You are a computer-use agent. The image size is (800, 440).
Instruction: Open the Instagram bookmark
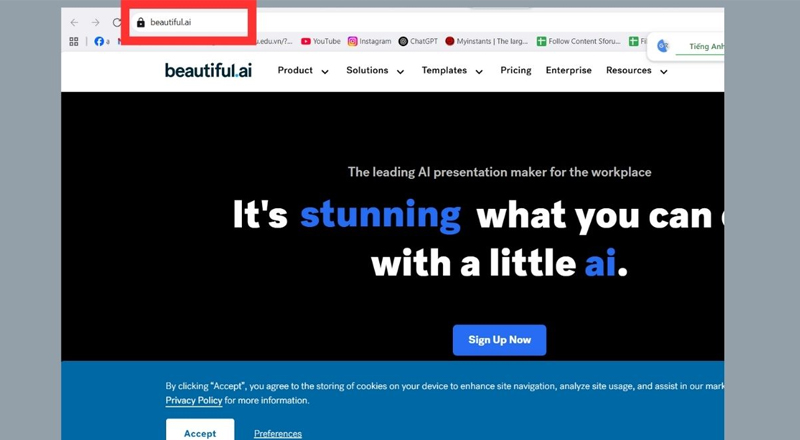369,41
